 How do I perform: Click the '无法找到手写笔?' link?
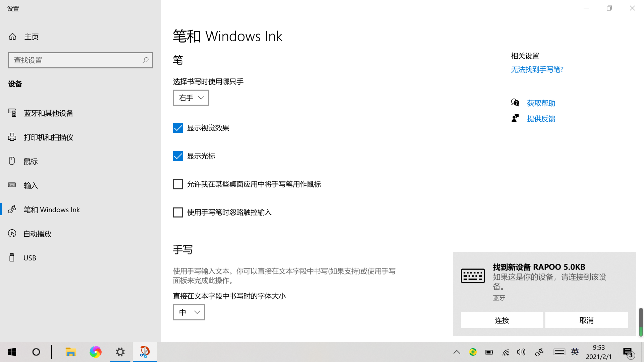click(537, 69)
